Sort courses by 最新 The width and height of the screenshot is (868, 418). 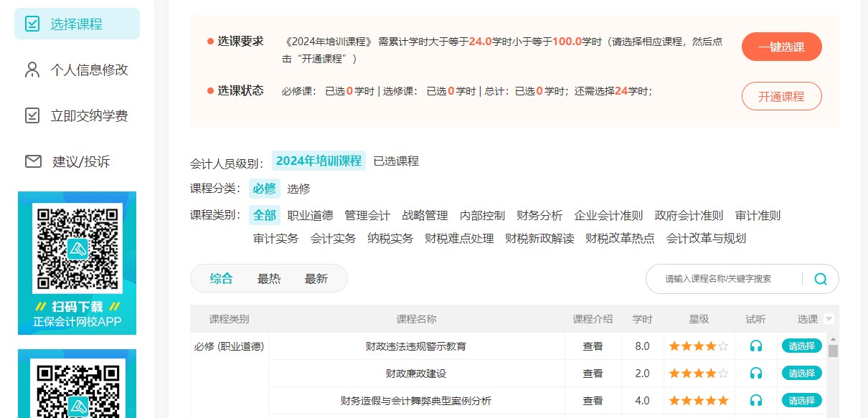pyautogui.click(x=316, y=279)
